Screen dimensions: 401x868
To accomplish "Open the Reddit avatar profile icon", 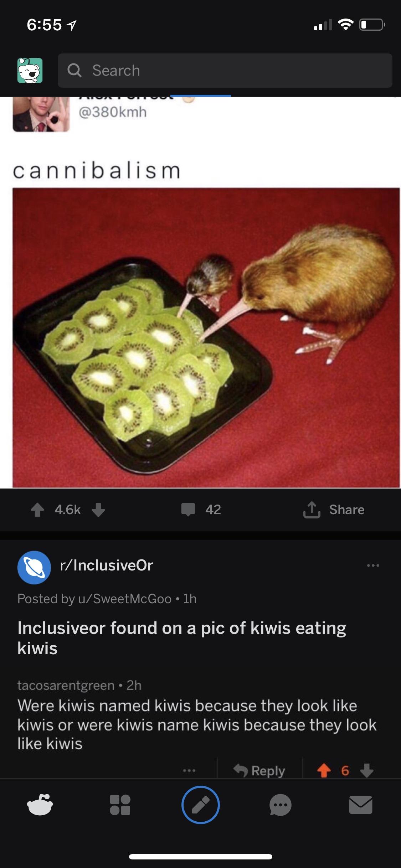I will [x=30, y=71].
